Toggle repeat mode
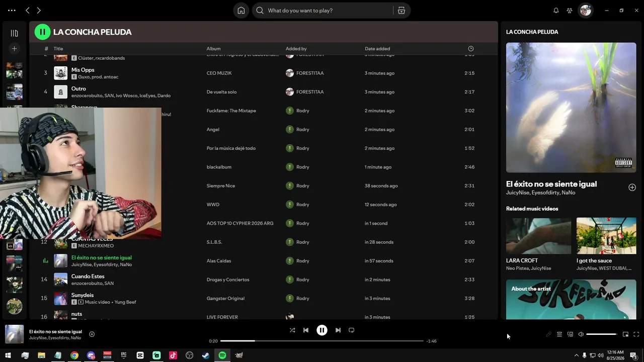 click(x=352, y=330)
